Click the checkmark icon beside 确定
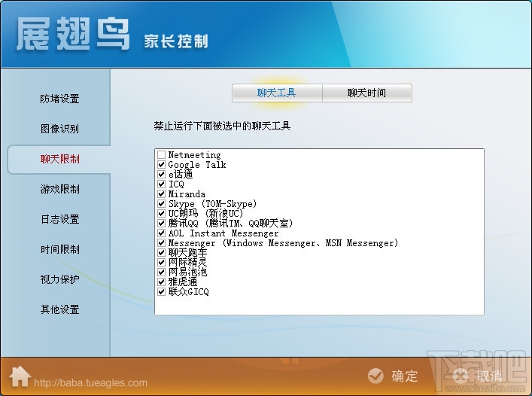The width and height of the screenshot is (532, 396). pos(375,376)
